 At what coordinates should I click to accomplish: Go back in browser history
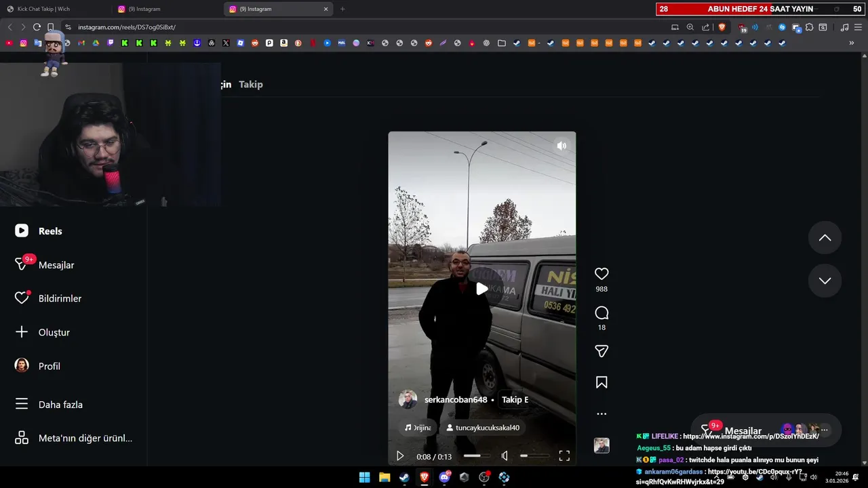(9, 27)
